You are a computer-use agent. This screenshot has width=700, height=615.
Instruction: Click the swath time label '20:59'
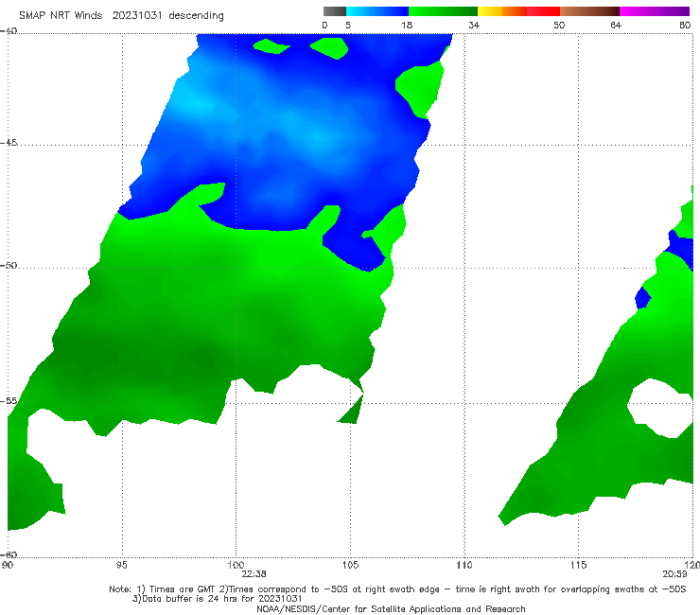pos(674,574)
